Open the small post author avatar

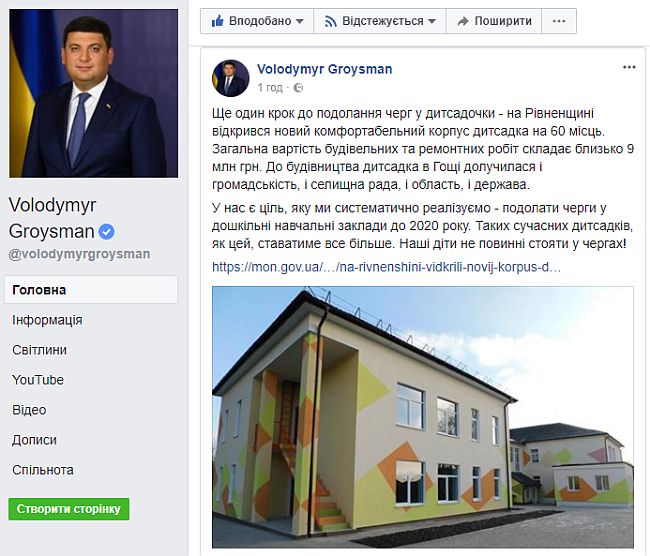point(230,78)
